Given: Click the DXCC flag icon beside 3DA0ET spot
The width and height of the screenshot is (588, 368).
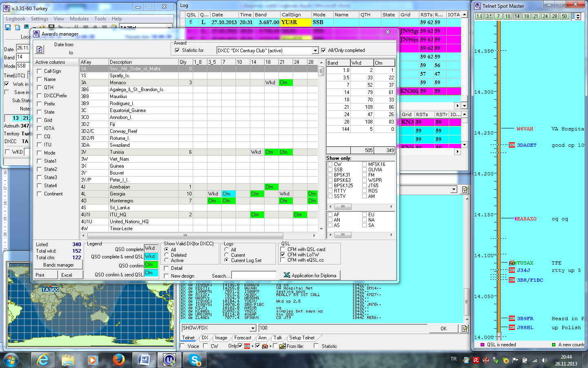Looking at the screenshot, I should coord(512,145).
